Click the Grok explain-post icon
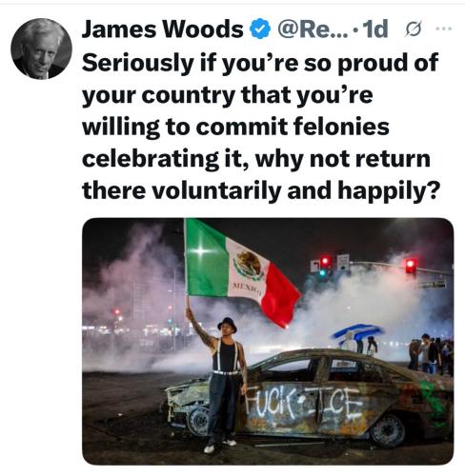 click(x=414, y=30)
